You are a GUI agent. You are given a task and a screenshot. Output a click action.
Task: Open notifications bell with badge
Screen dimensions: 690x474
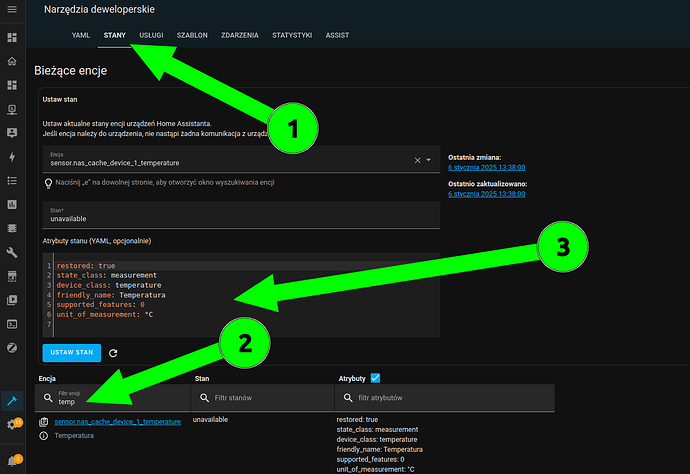pyautogui.click(x=13, y=461)
